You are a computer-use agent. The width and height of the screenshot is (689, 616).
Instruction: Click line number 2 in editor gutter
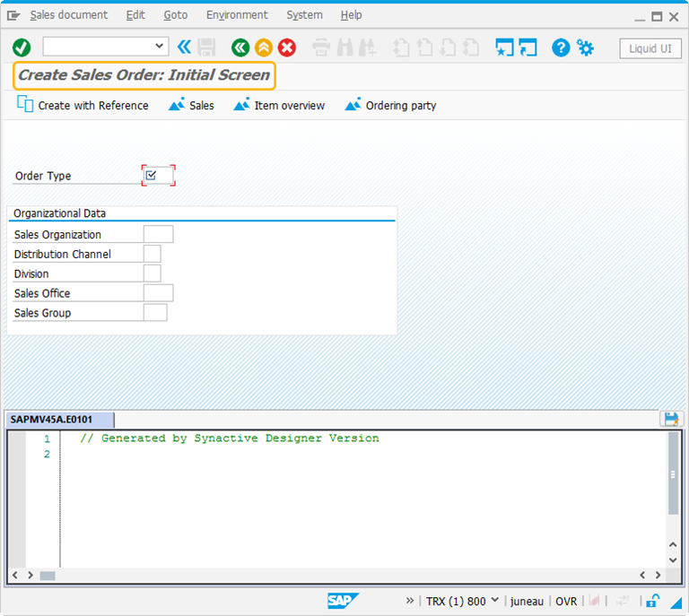pyautogui.click(x=47, y=454)
